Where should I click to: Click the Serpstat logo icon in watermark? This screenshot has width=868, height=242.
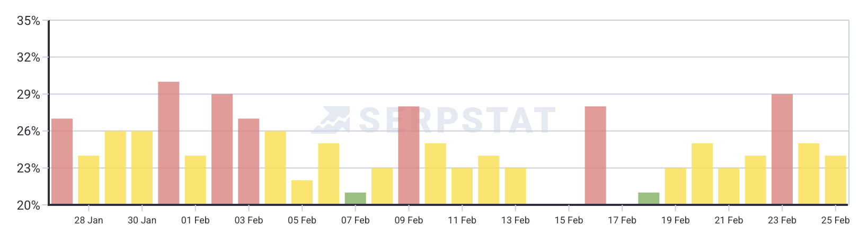coord(330,120)
